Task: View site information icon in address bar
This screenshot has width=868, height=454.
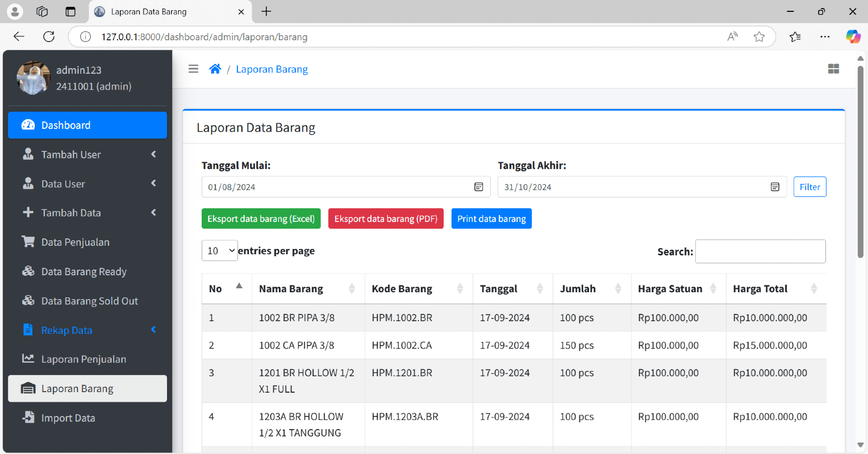Action: [85, 36]
